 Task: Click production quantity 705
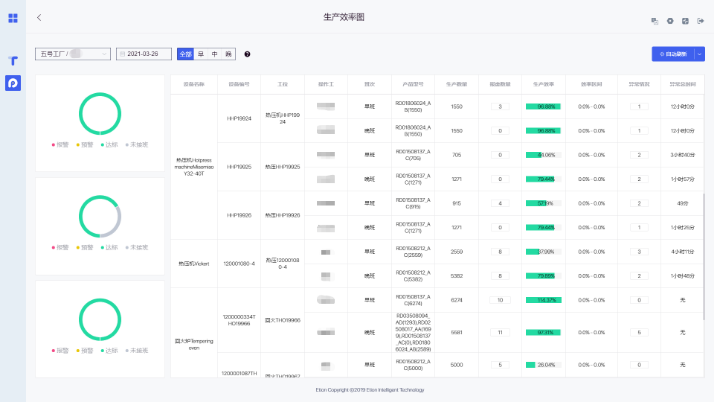click(457, 155)
